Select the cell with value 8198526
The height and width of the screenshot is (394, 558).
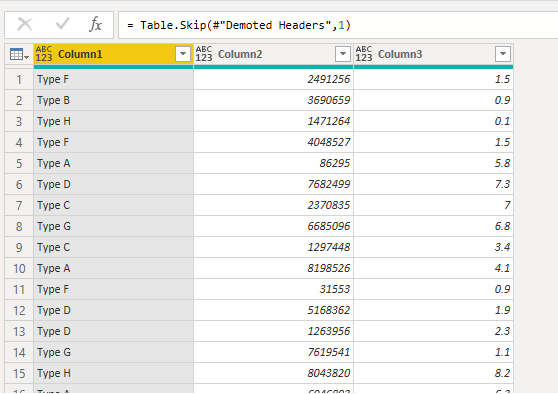pyautogui.click(x=273, y=268)
